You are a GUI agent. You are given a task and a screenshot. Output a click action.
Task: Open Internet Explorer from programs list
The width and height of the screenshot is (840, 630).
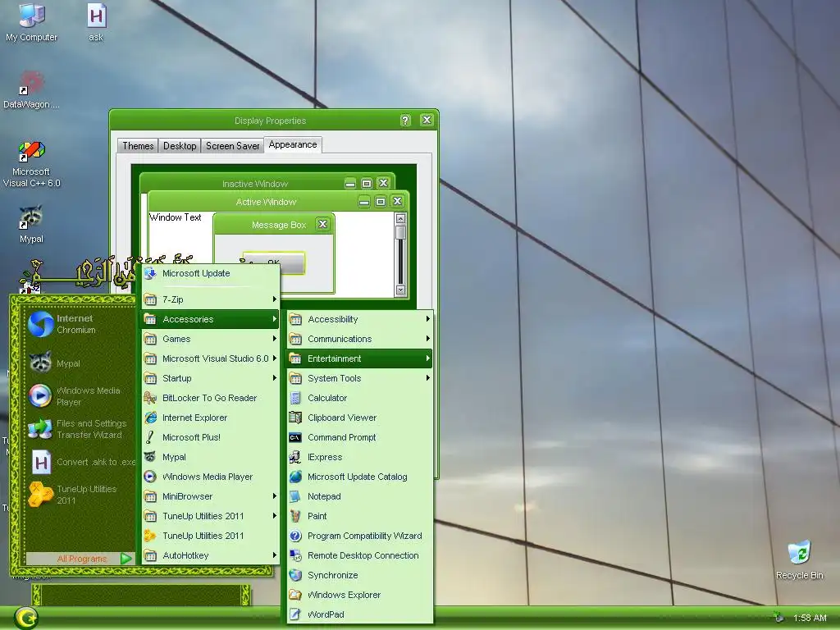point(210,418)
